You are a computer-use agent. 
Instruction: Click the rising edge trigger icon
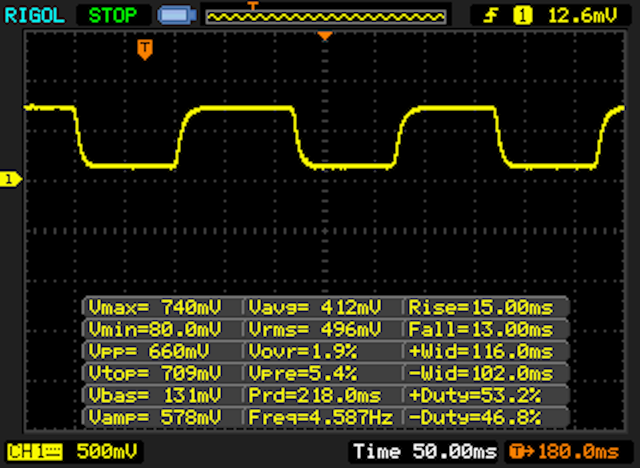pos(491,16)
